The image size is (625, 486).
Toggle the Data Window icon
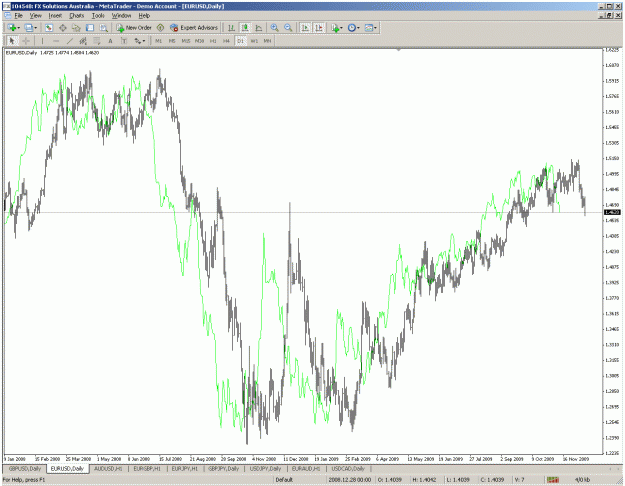click(x=63, y=28)
